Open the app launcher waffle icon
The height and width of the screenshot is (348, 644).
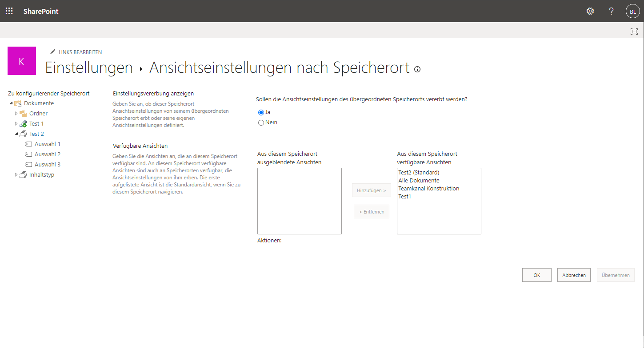(x=9, y=11)
